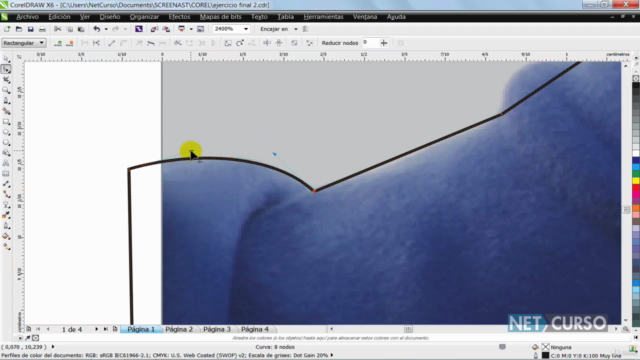Viewport: 640px width, 360px height.
Task: Click the outline color black box in status bar
Action: tap(545, 356)
